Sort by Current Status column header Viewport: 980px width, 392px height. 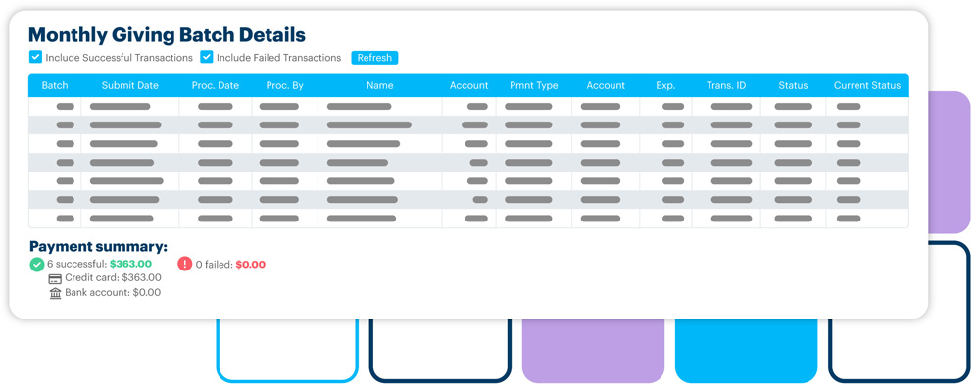click(x=867, y=85)
